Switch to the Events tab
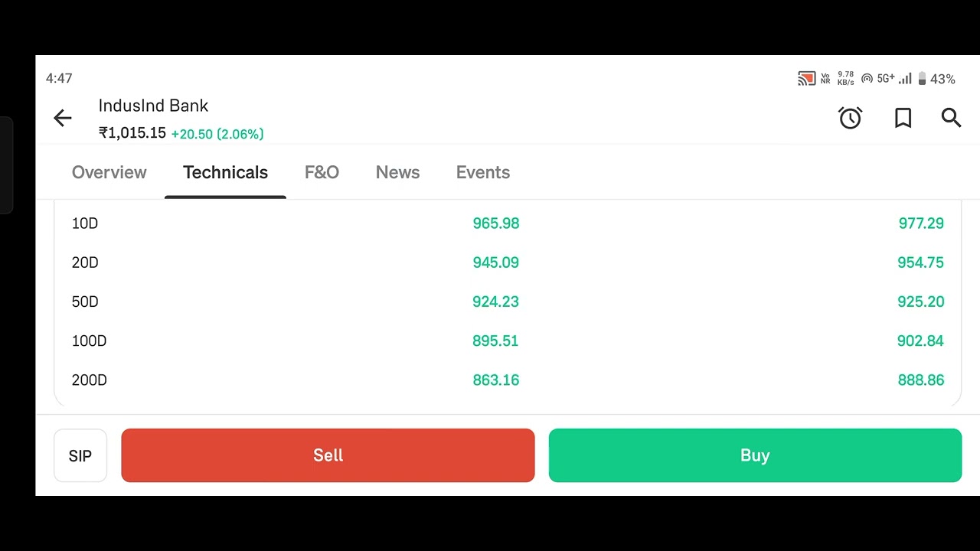980x551 pixels. 483,172
